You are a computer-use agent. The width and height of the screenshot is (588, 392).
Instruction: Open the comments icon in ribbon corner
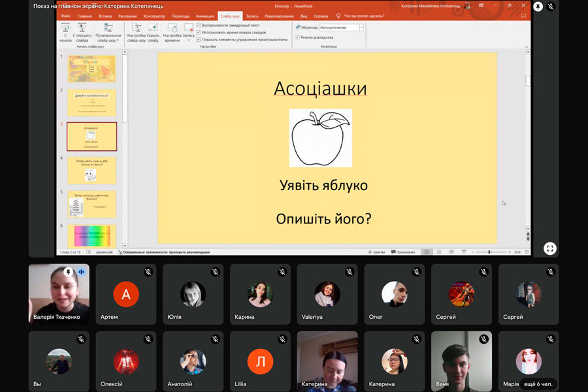(x=523, y=16)
